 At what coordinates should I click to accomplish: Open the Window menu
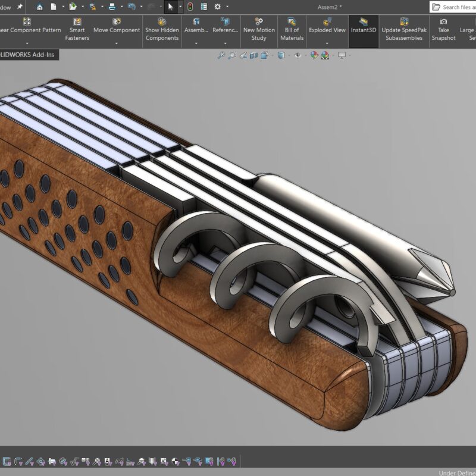[x=5, y=7]
